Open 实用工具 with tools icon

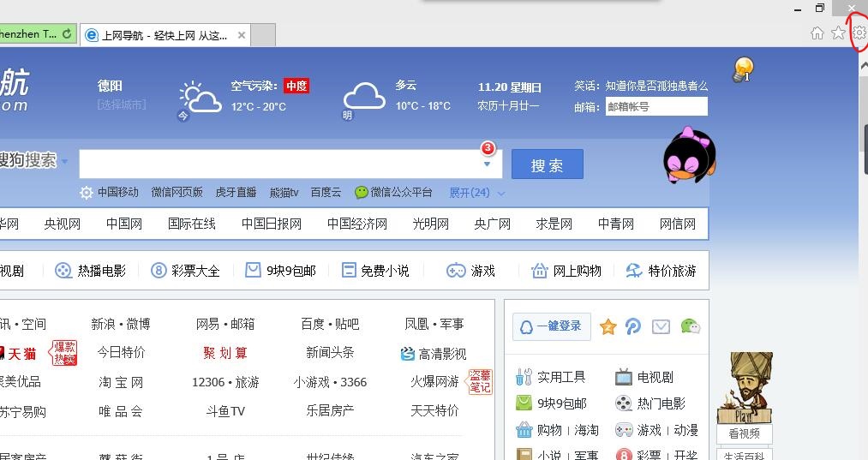(550, 377)
